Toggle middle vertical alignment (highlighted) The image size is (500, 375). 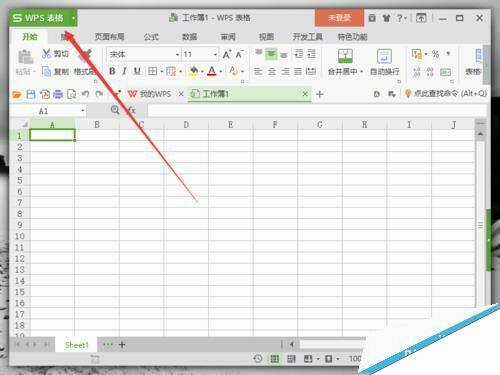pos(271,54)
